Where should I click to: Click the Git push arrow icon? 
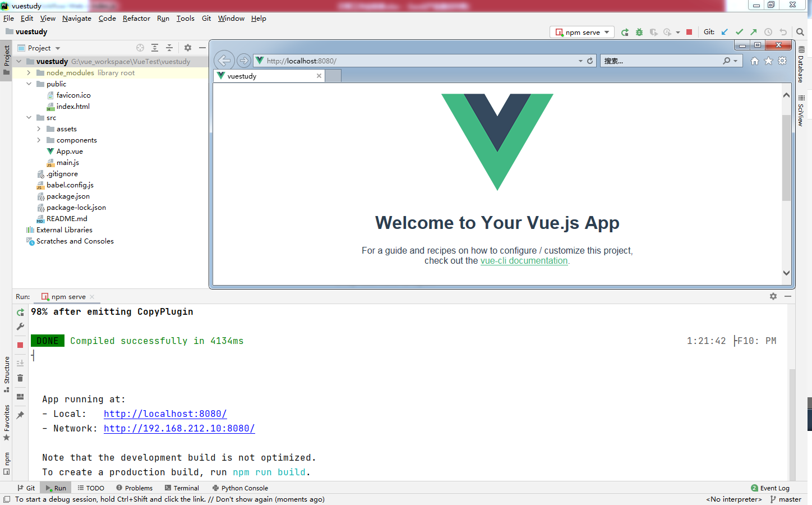pyautogui.click(x=754, y=32)
